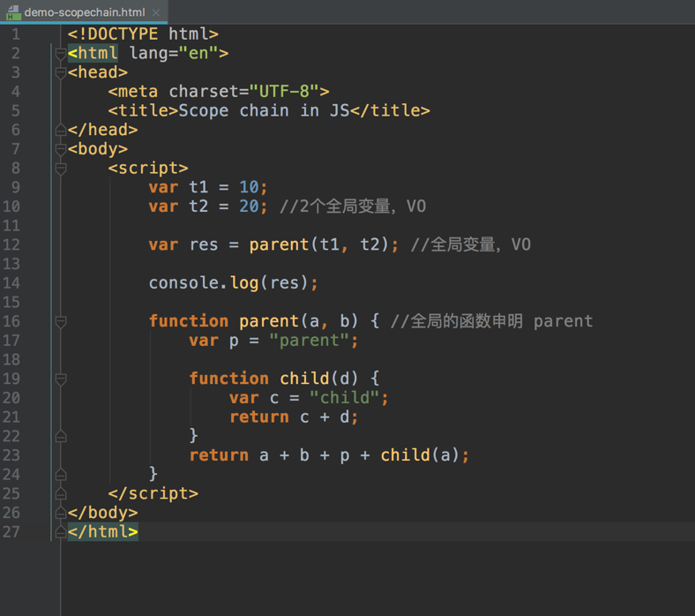Click console.log(res) on line 14

tap(228, 283)
